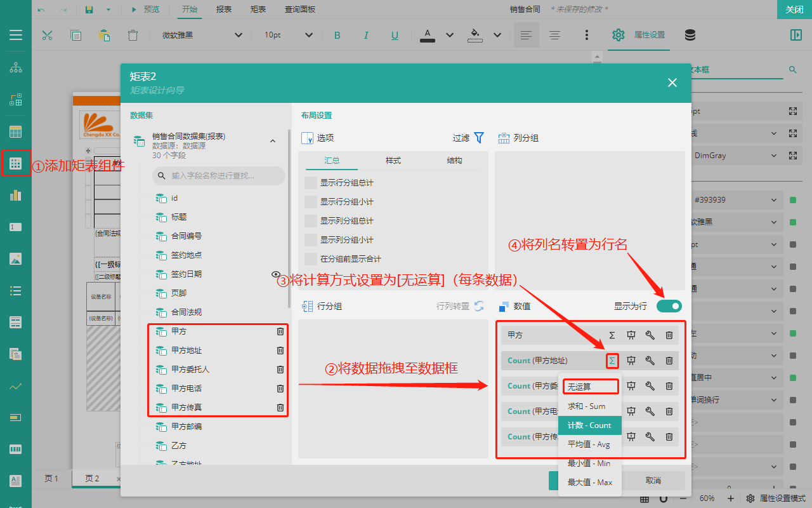Click the field name search box

[219, 175]
